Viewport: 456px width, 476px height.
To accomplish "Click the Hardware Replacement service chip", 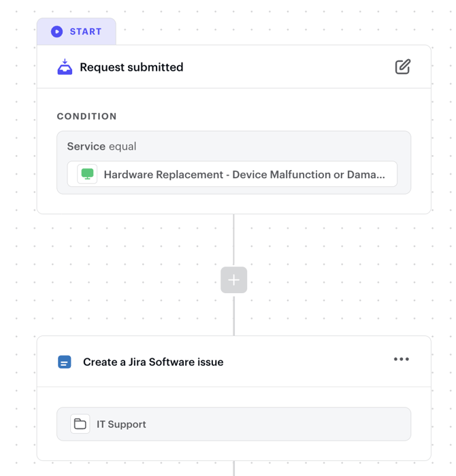I will click(x=232, y=174).
